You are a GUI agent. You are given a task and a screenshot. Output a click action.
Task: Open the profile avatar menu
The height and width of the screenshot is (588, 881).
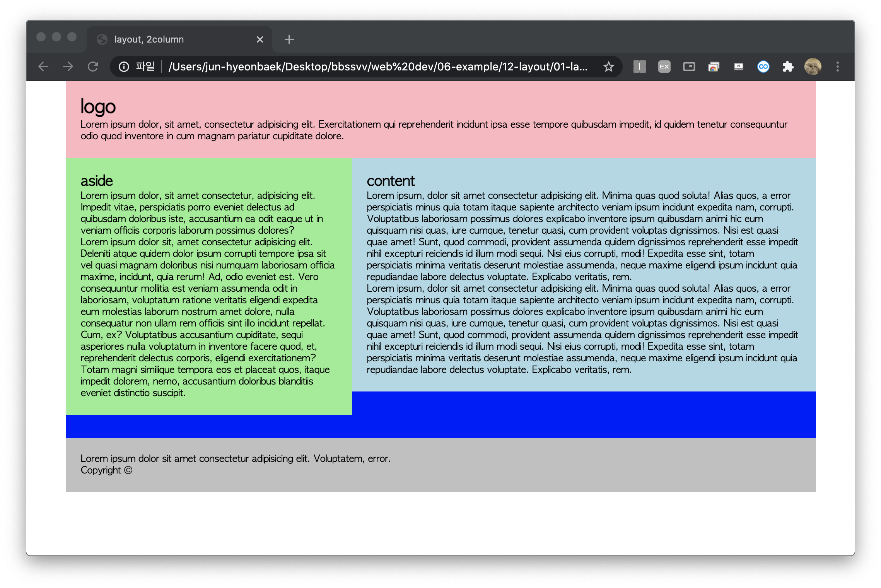click(x=813, y=67)
